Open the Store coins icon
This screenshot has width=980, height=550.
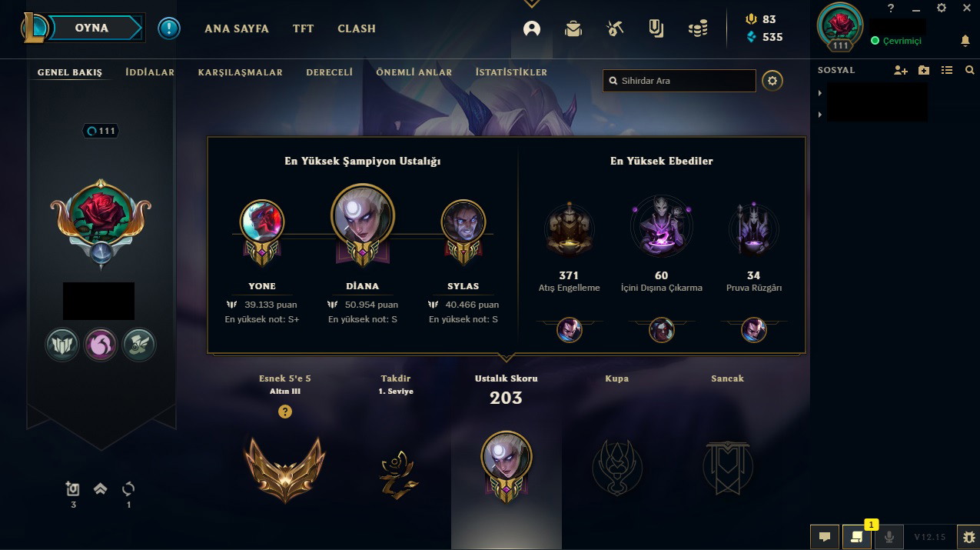pyautogui.click(x=698, y=29)
